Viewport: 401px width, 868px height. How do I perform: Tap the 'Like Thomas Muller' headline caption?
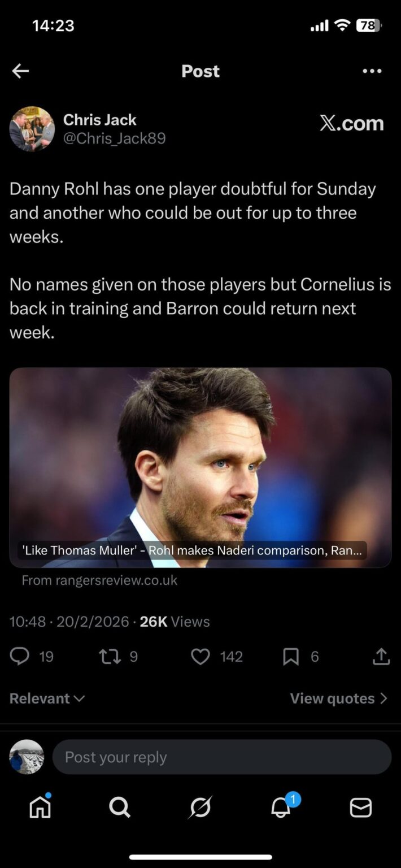(x=192, y=550)
